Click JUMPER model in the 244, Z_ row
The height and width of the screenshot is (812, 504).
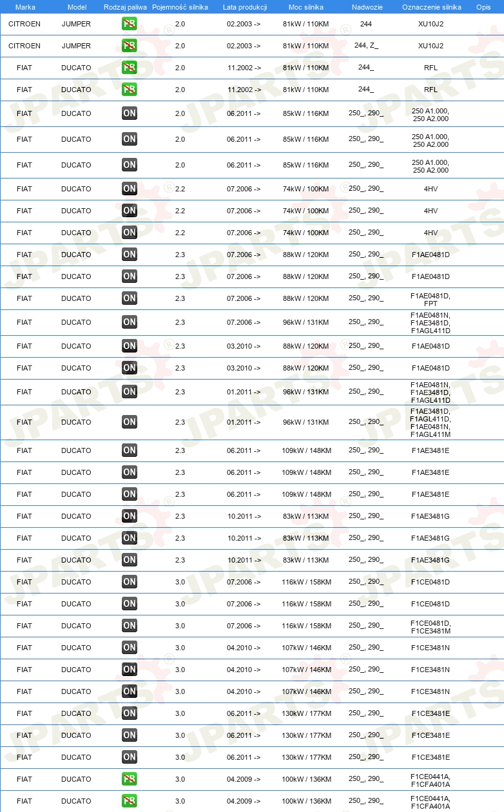[x=76, y=46]
